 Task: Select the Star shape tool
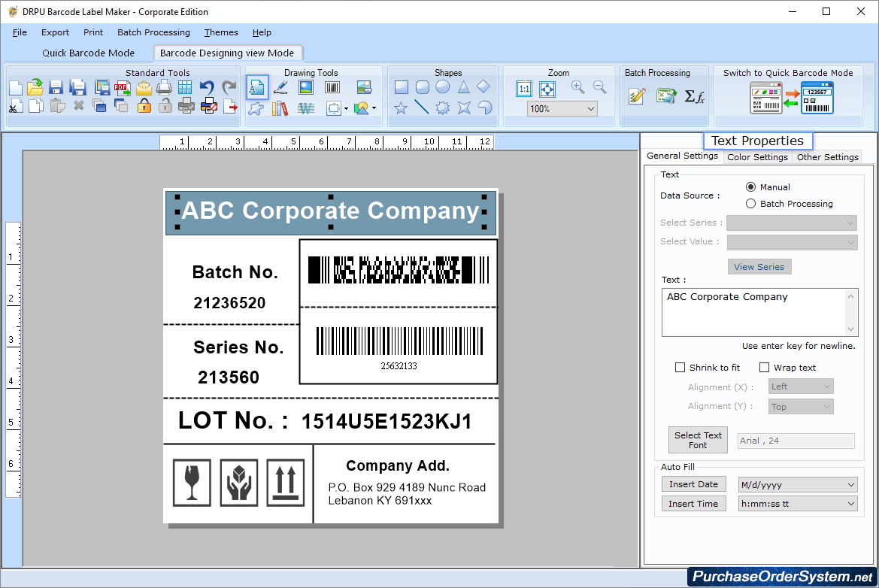pos(400,108)
